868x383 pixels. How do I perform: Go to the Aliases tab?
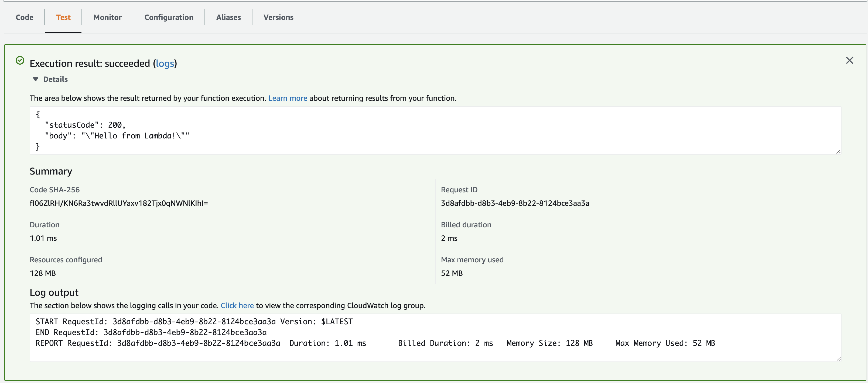click(x=228, y=17)
